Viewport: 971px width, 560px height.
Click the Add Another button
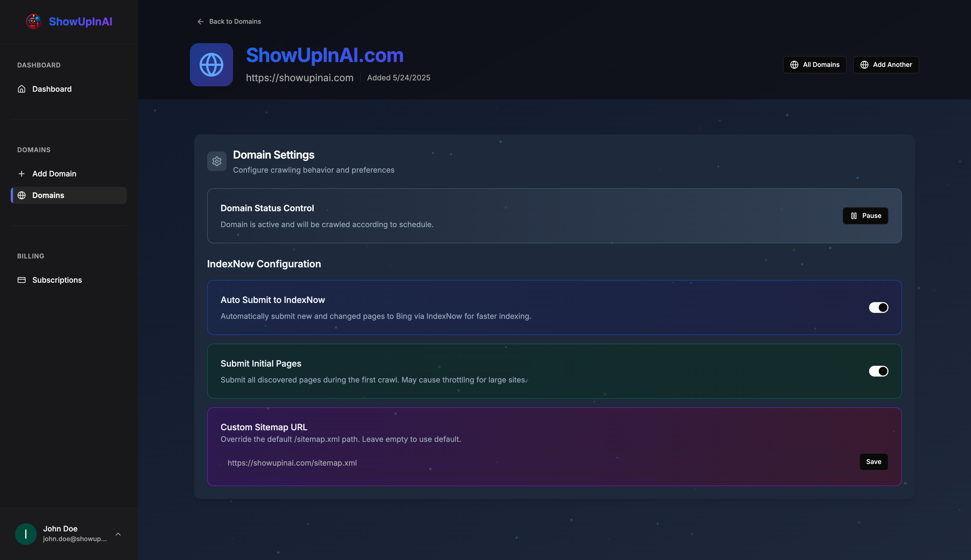tap(885, 65)
